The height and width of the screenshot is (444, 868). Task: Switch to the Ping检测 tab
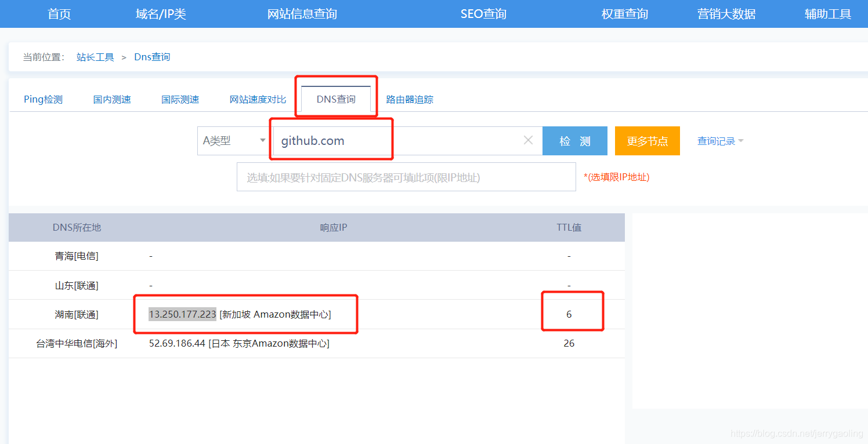pos(43,99)
